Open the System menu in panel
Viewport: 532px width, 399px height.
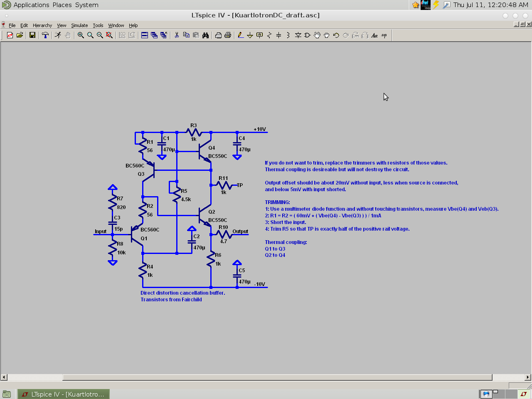point(87,5)
